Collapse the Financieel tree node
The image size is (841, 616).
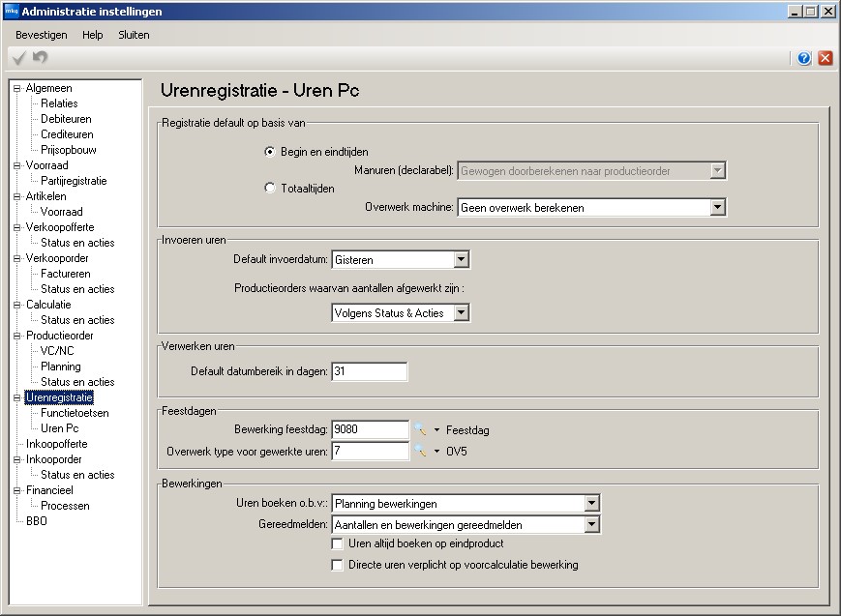coord(17,490)
